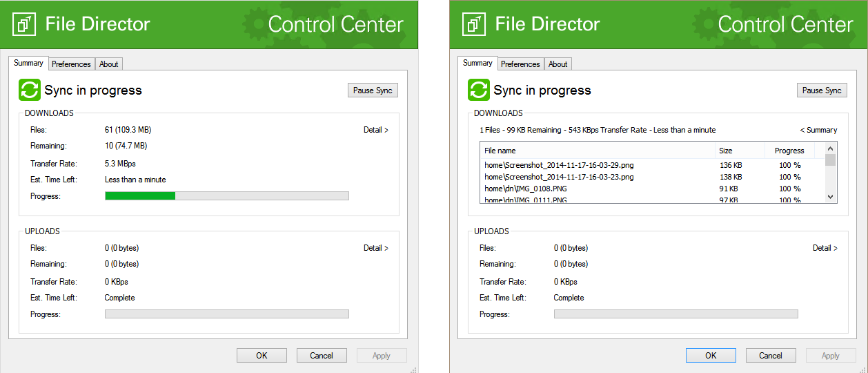
Task: Pause Sync in the left window
Action: (373, 90)
